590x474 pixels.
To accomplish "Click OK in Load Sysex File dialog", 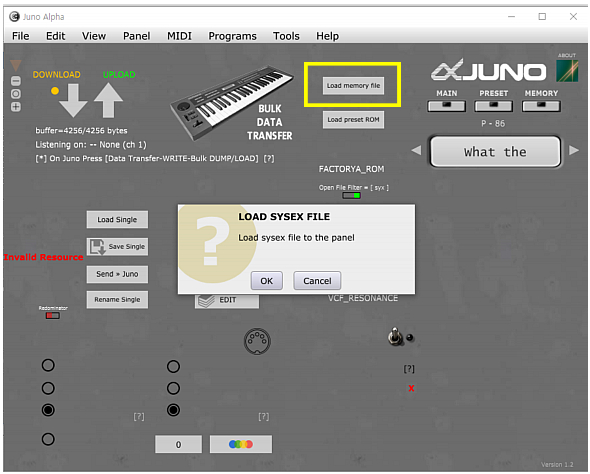I will tap(267, 281).
